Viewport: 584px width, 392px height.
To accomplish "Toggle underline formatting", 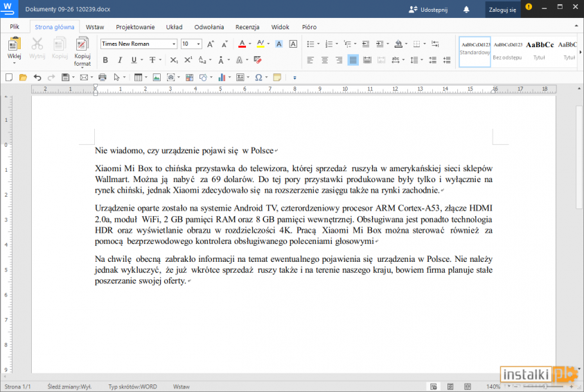I will (134, 60).
